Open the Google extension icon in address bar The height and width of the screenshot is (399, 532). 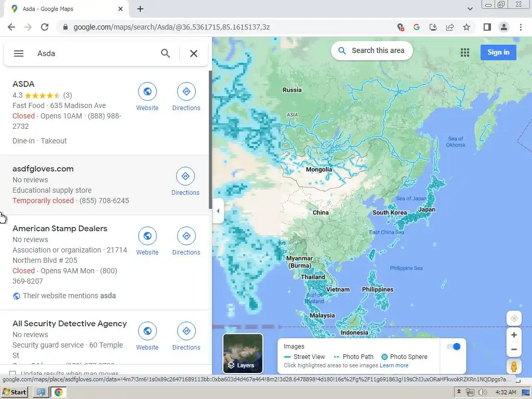417,27
